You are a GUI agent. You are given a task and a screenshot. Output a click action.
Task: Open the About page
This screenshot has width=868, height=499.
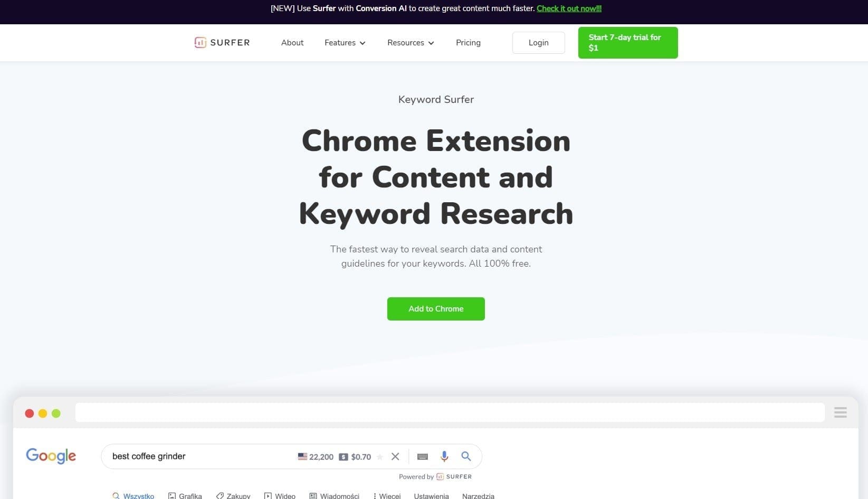(x=292, y=43)
